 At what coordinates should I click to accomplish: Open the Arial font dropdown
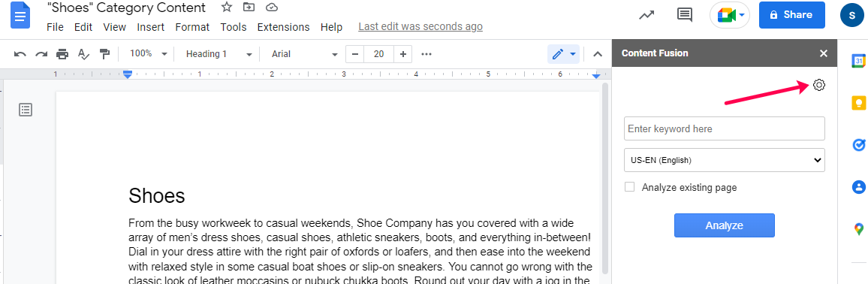(304, 54)
